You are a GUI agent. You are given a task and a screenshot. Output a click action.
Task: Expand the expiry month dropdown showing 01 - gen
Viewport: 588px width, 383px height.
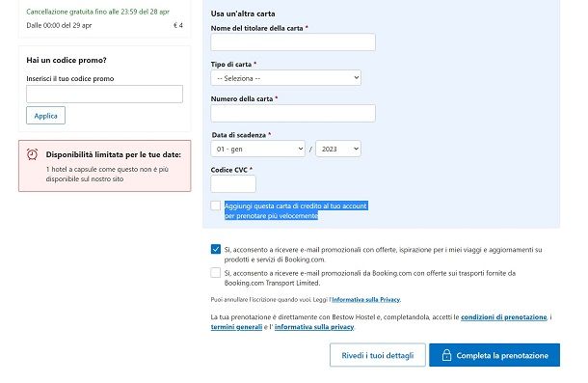click(258, 149)
